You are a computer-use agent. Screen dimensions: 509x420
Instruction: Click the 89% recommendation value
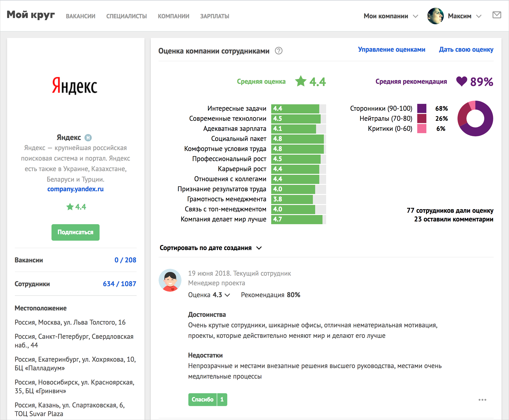(481, 82)
